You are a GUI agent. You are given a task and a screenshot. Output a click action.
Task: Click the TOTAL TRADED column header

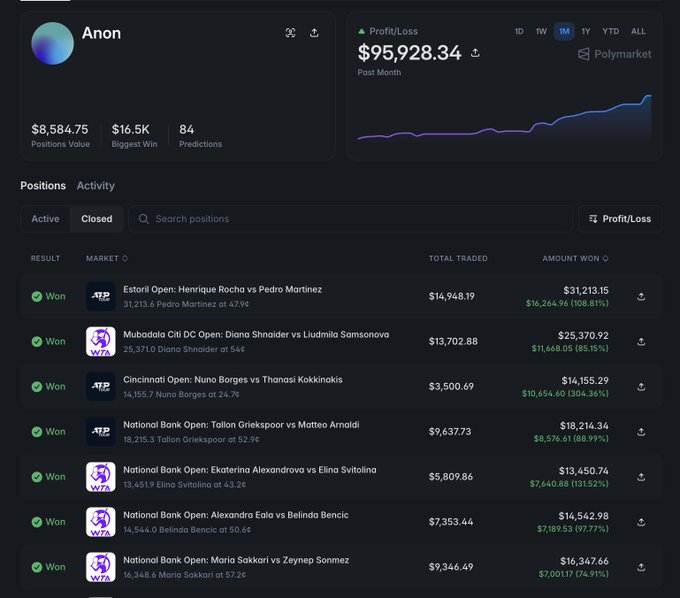click(458, 258)
